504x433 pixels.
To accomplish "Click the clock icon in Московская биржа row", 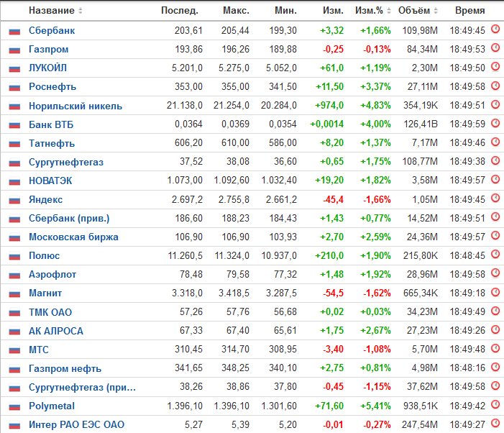I will [x=495, y=236].
